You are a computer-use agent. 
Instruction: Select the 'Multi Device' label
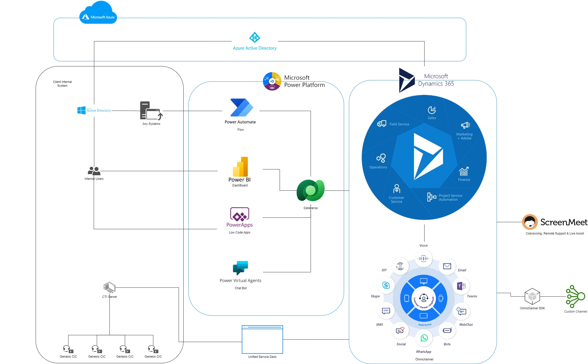click(x=425, y=325)
